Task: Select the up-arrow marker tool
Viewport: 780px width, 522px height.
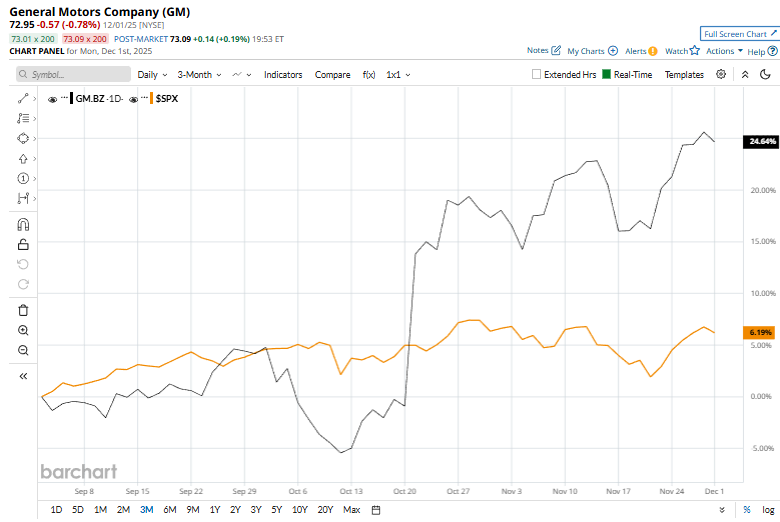Action: [23, 159]
